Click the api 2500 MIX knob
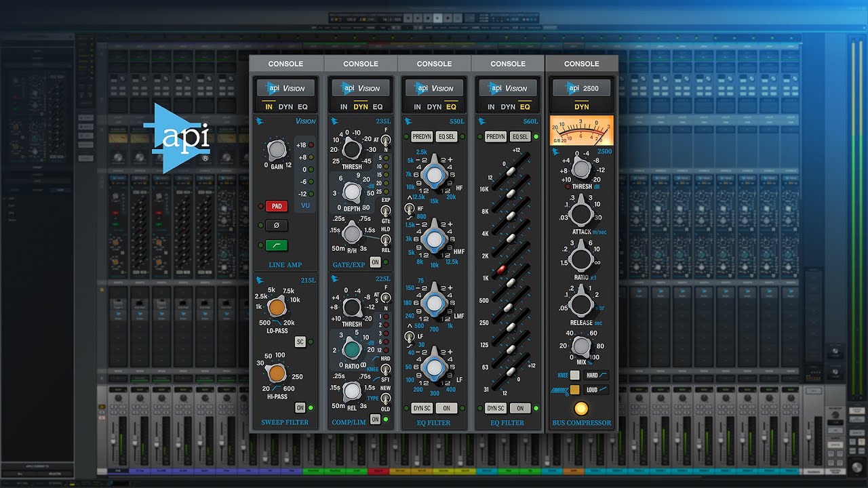Screen dimensions: 868x488 [581, 347]
